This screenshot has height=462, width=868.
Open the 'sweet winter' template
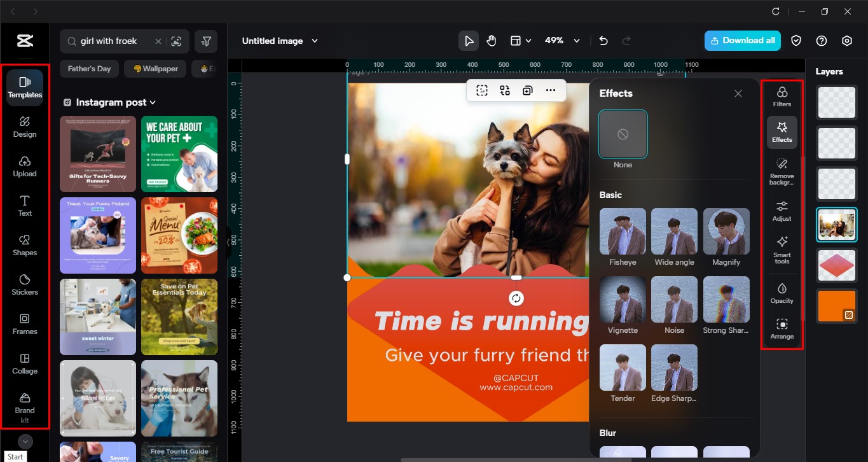coord(98,317)
